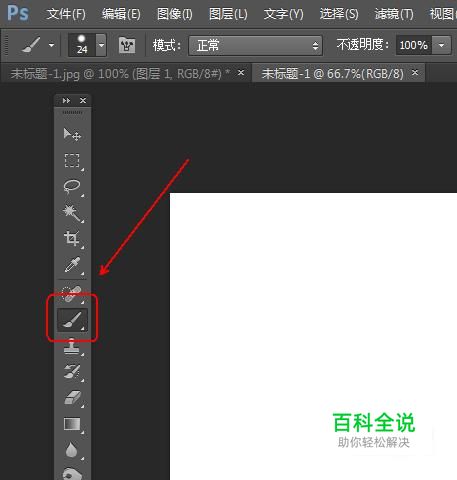Select the Brush tool in toolbox
This screenshot has width=457, height=480.
(72, 320)
